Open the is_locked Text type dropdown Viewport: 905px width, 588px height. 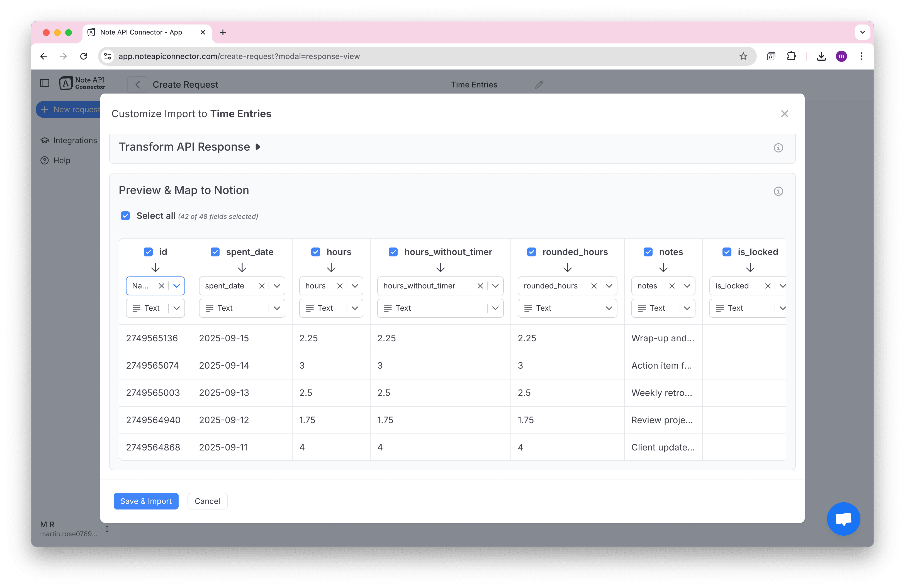(748, 308)
